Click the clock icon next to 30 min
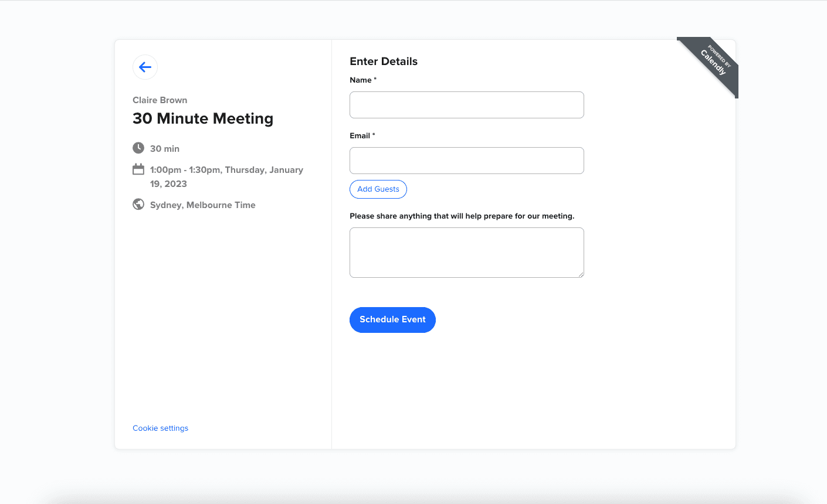This screenshot has width=827, height=504. (138, 148)
